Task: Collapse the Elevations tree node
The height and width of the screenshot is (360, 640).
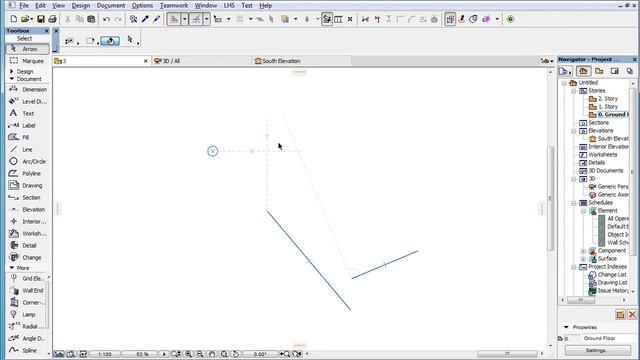Action: click(x=573, y=131)
